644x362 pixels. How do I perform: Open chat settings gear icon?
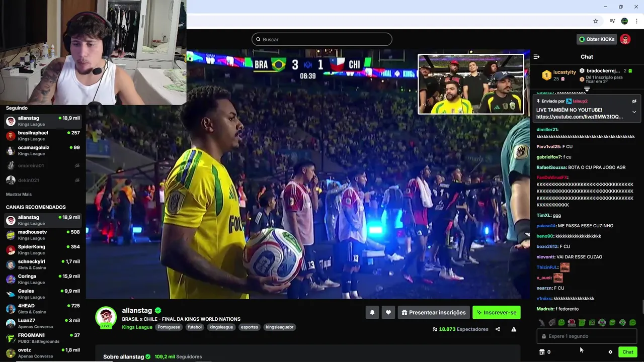[x=610, y=352]
